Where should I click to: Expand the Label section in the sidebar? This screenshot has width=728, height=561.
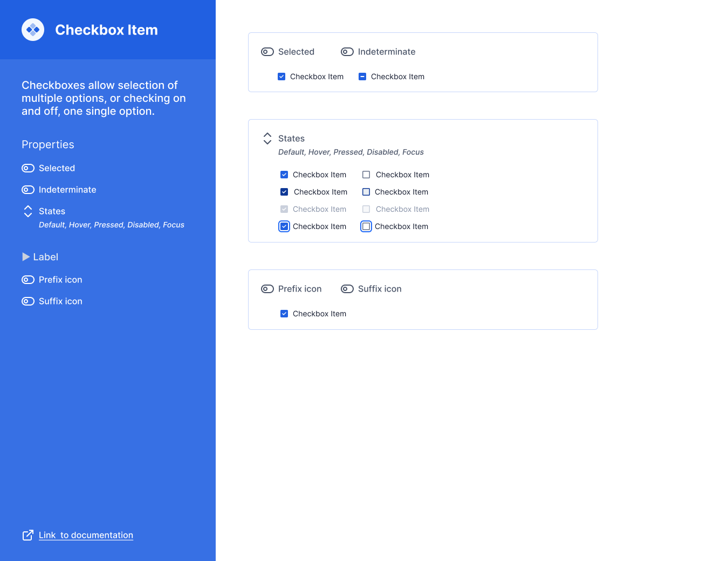point(26,257)
